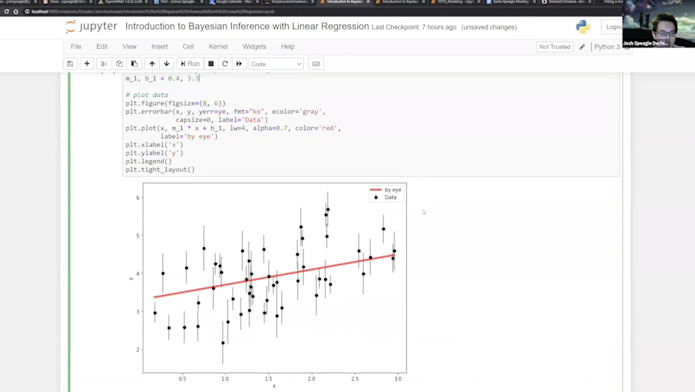This screenshot has width=695, height=392.
Task: Open the View menu
Action: pos(129,47)
